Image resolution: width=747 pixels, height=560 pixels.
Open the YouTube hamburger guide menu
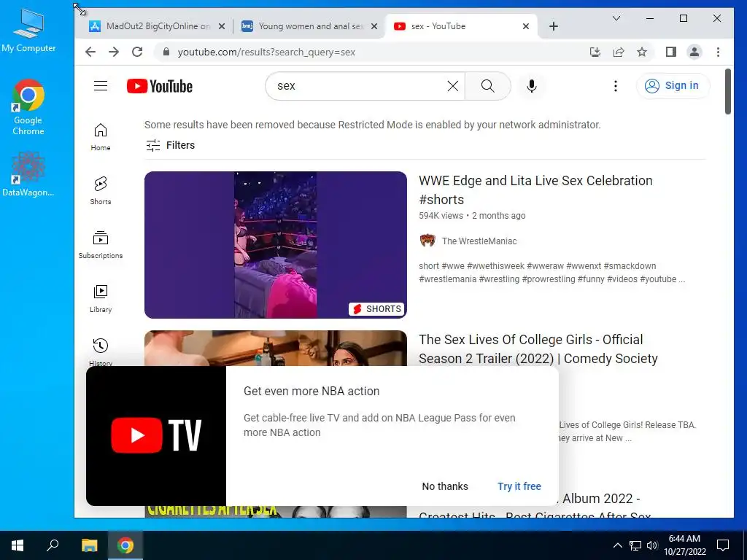coord(101,86)
